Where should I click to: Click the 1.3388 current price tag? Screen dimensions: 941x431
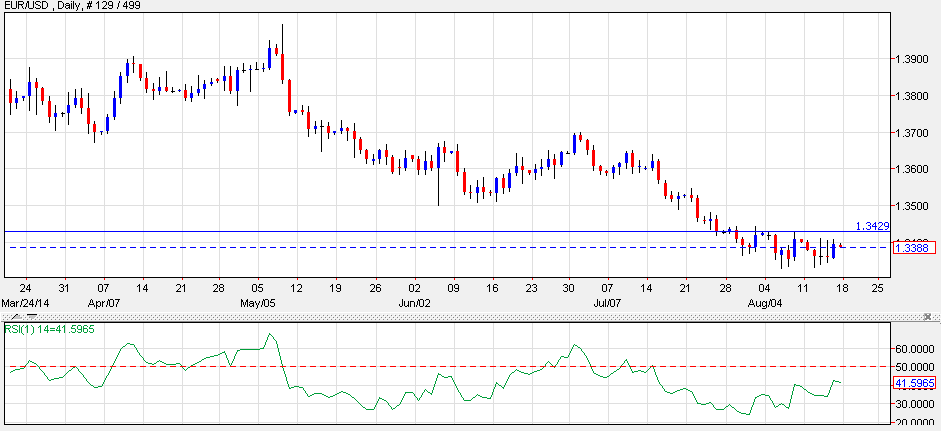tap(913, 247)
